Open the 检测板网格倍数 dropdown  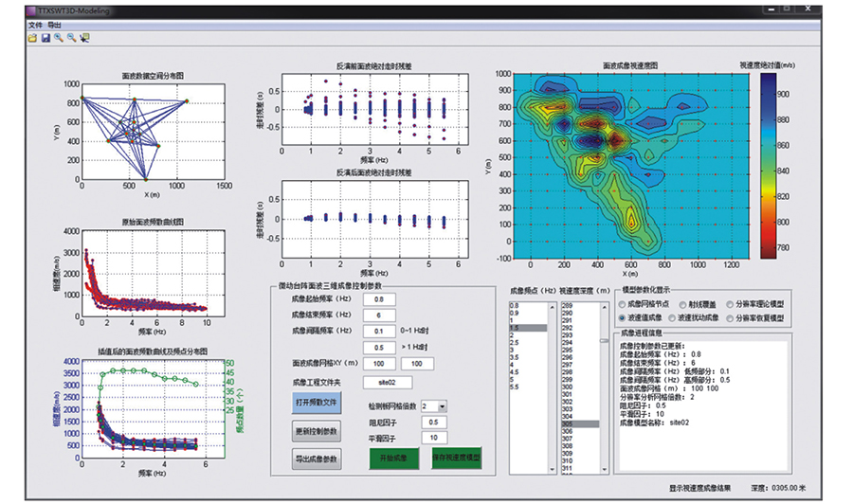coord(443,405)
